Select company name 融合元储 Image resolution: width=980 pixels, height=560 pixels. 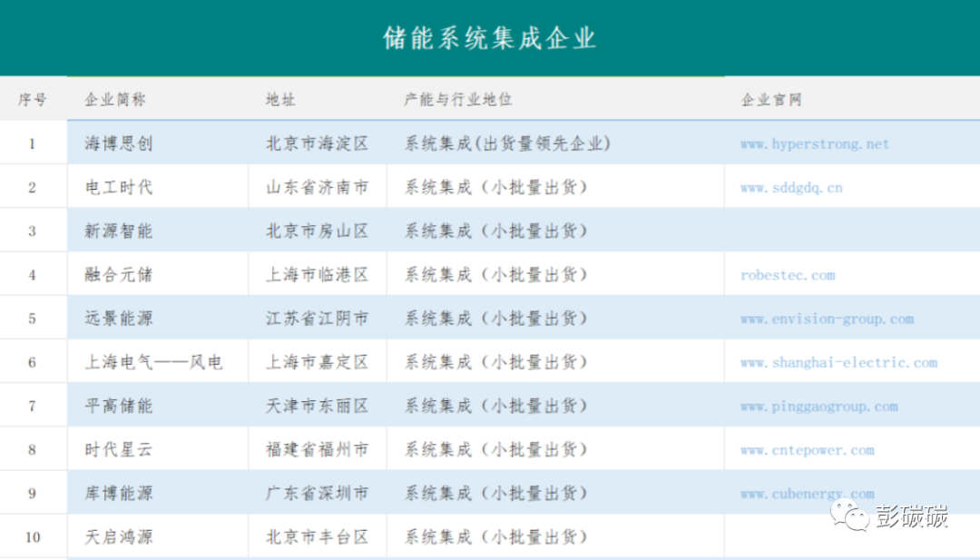(119, 275)
